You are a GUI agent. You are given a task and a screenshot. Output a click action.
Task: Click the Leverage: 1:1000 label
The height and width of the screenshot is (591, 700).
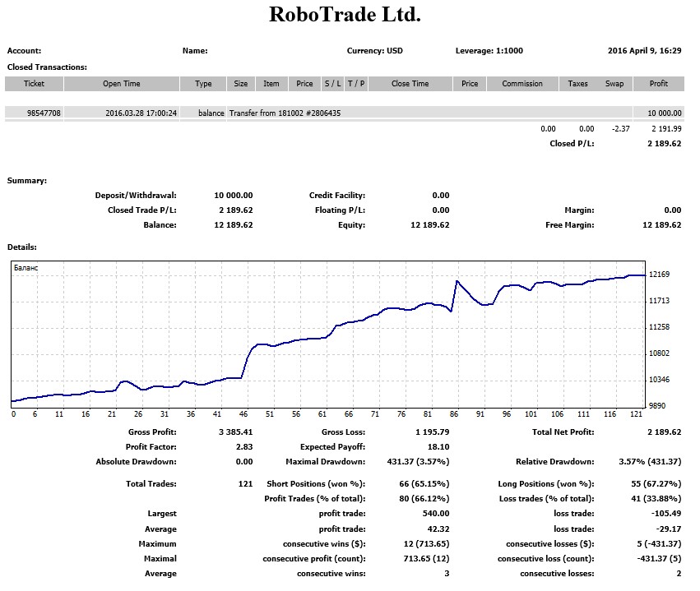point(489,51)
